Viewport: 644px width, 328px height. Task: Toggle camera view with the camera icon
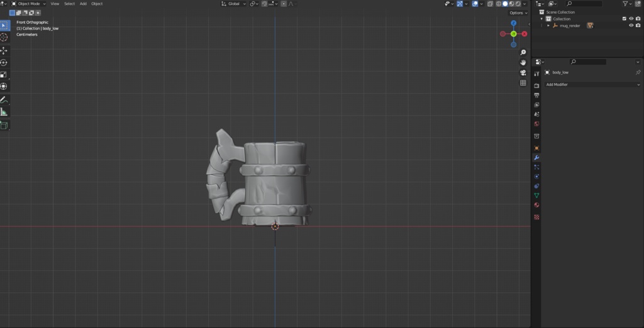(523, 72)
